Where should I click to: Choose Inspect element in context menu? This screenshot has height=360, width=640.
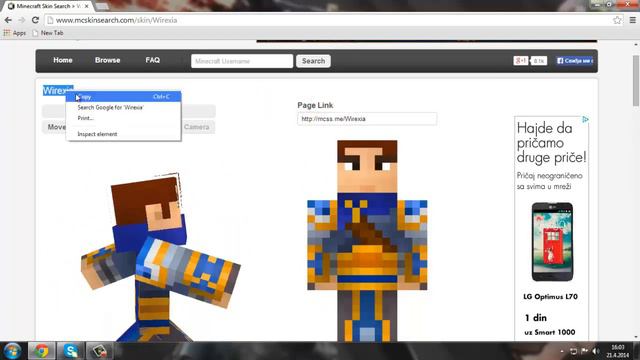pos(124,134)
